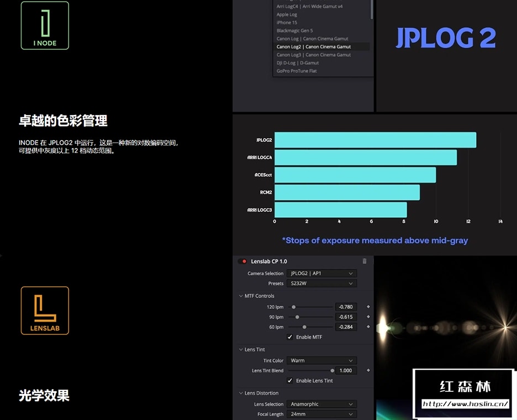Open the http://www.hoslin.cn/ link

point(465,404)
